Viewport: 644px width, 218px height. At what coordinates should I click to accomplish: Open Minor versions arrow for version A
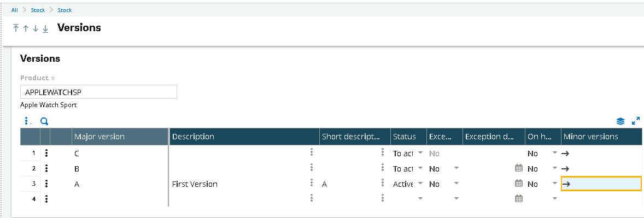[x=566, y=184]
